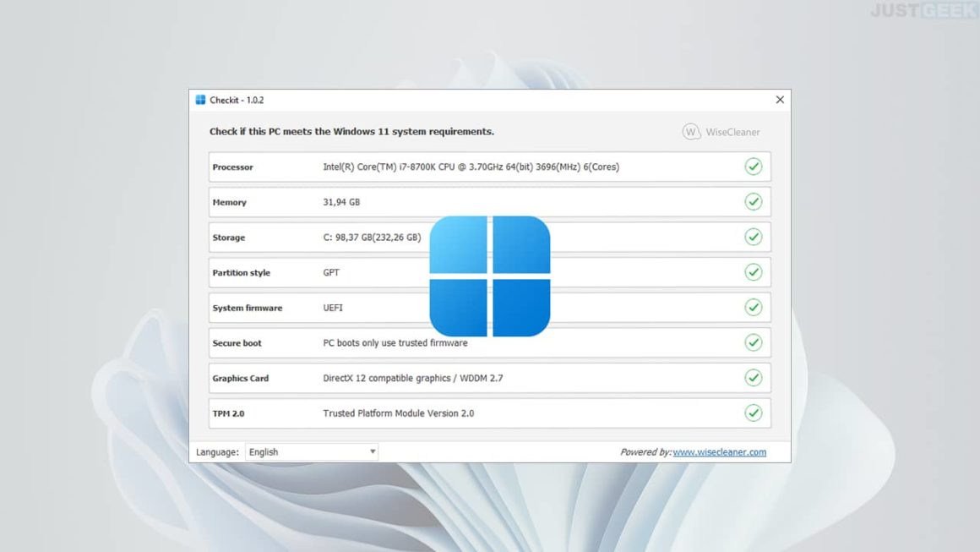Screen dimensions: 980x552
Task: Click the 'PC boots only use trusted firmware' text
Action: click(x=395, y=343)
